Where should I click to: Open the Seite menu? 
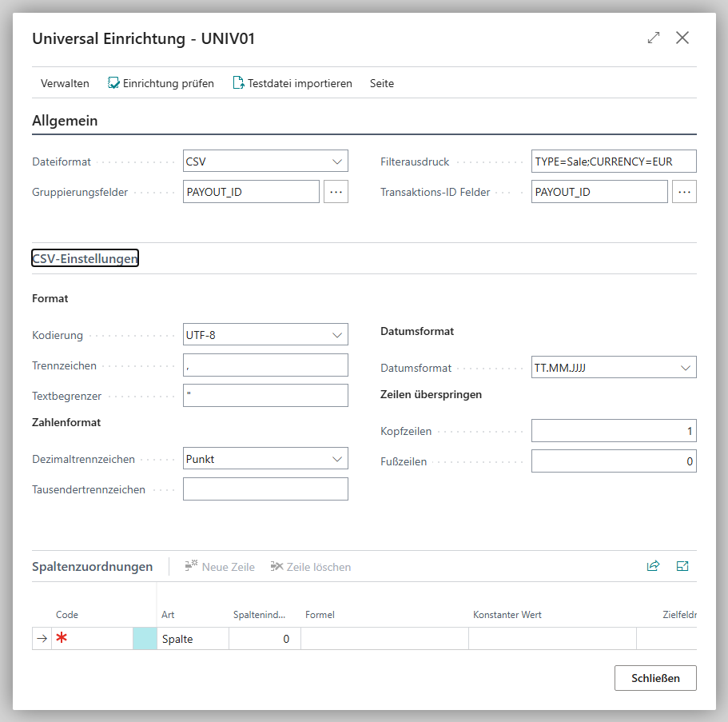point(382,83)
